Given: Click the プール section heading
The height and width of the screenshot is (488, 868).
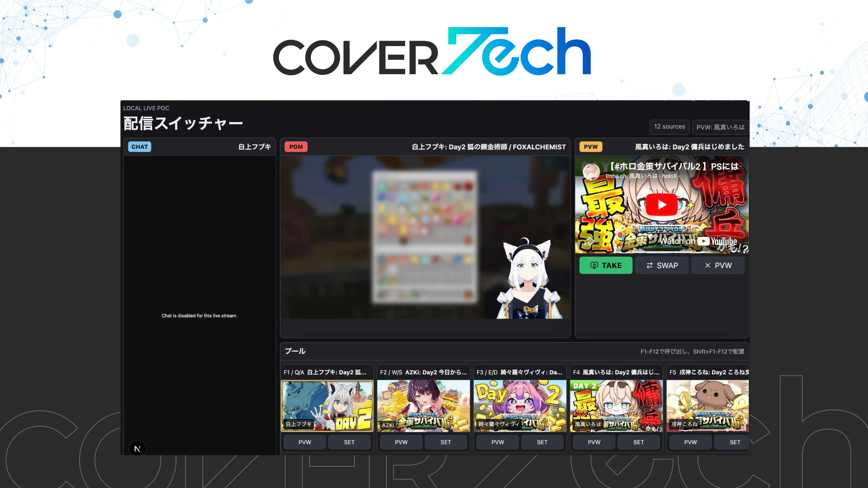Looking at the screenshot, I should (x=295, y=351).
